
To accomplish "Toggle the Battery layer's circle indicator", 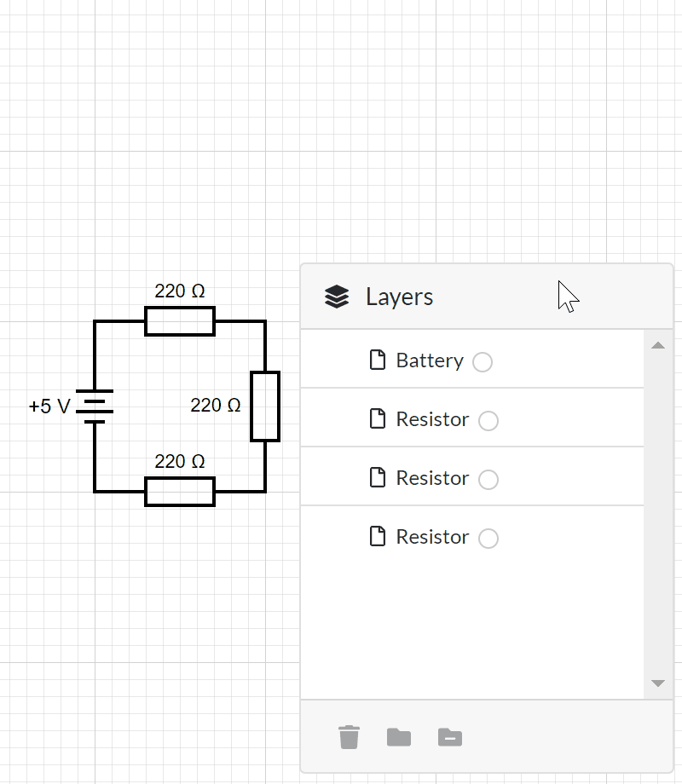I will click(483, 361).
